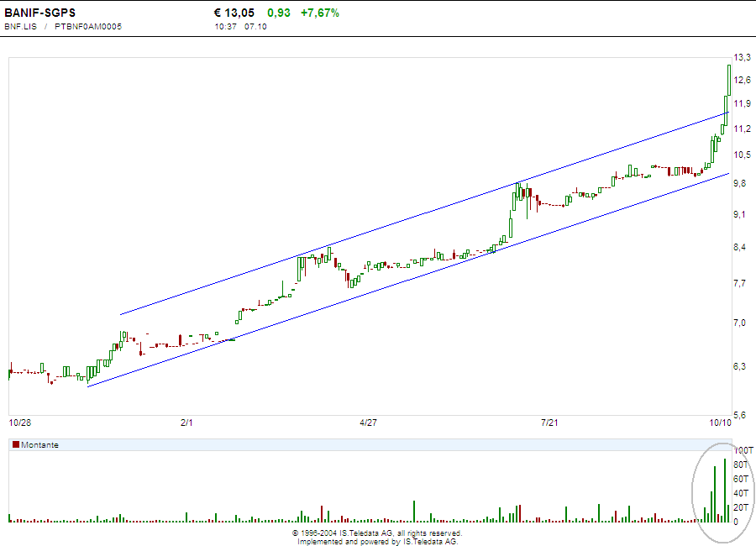Click the quote time 10:37

(x=225, y=27)
